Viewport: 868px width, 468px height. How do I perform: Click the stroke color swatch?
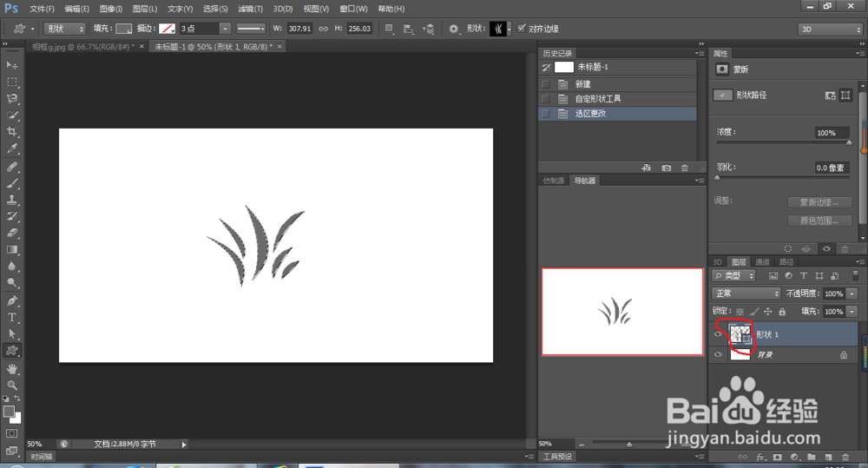coord(168,29)
